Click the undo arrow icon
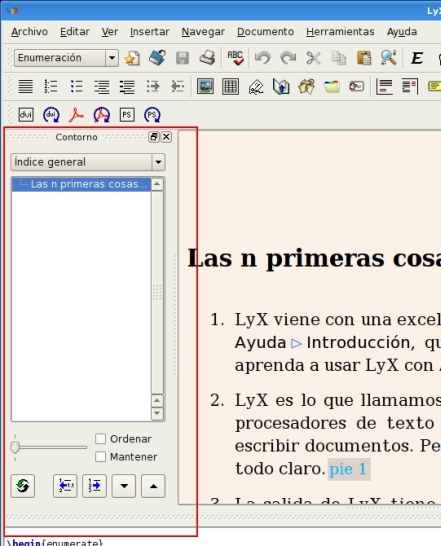 click(x=263, y=58)
